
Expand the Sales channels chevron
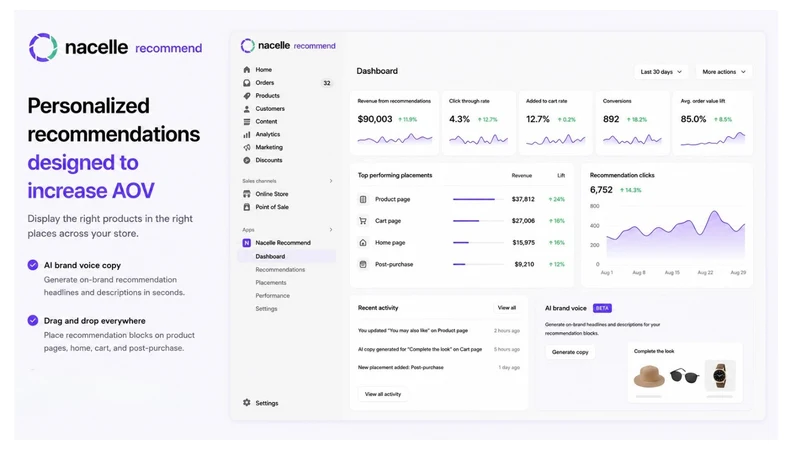point(331,181)
